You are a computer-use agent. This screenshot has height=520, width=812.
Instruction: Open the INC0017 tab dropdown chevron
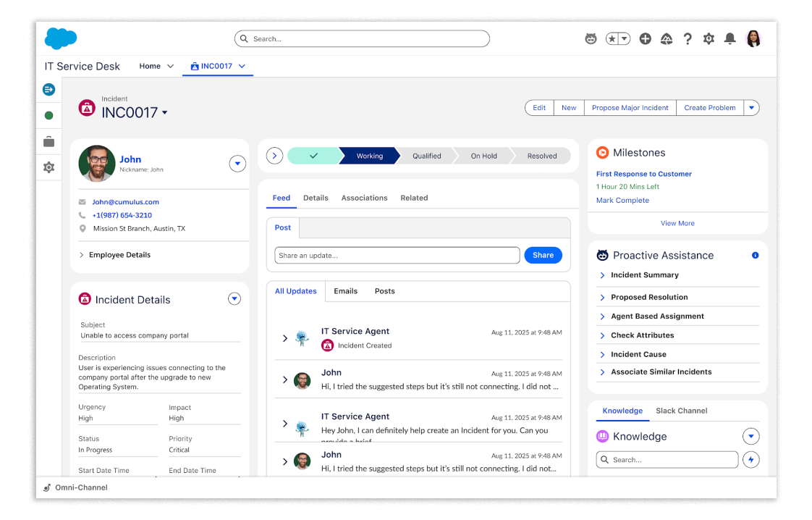pyautogui.click(x=242, y=67)
